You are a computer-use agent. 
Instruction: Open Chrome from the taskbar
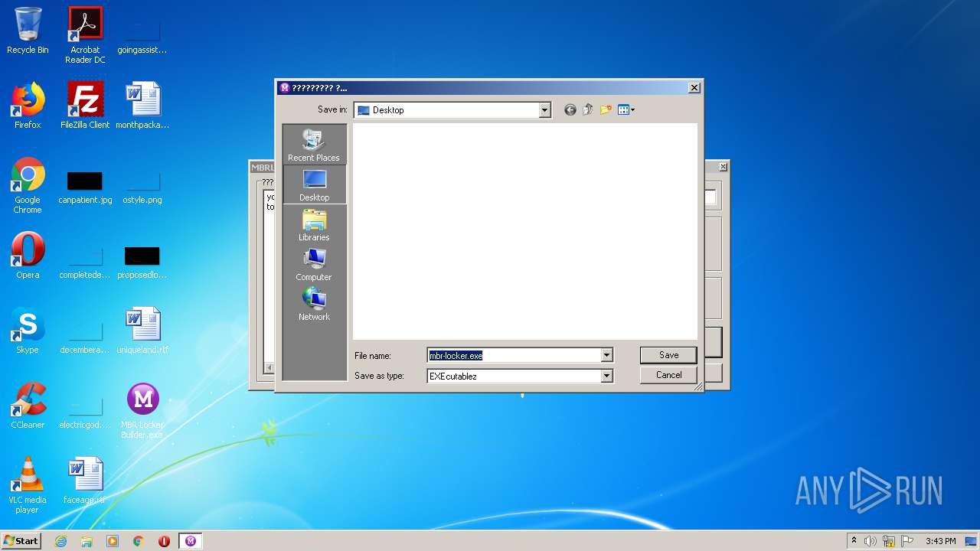click(x=139, y=541)
